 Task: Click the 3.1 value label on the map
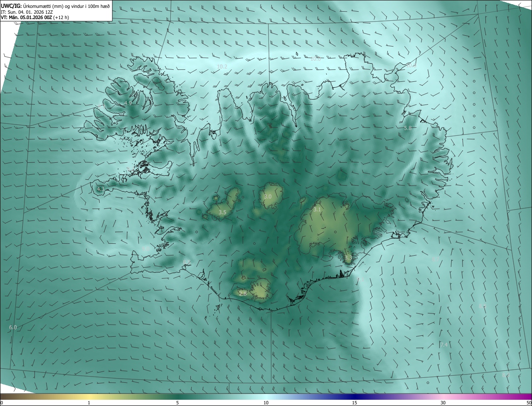point(317,210)
